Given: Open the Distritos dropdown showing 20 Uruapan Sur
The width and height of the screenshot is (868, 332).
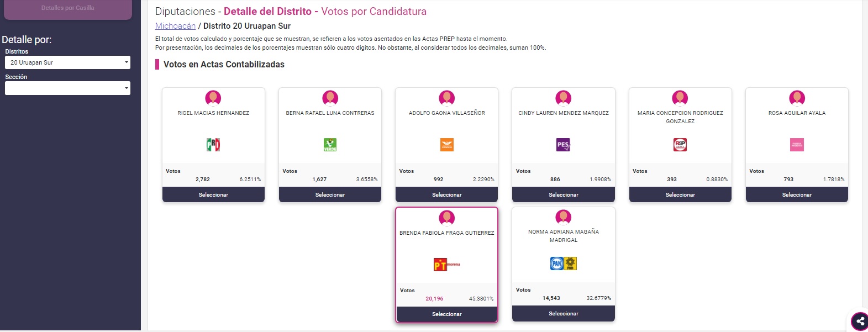Looking at the screenshot, I should tap(67, 62).
